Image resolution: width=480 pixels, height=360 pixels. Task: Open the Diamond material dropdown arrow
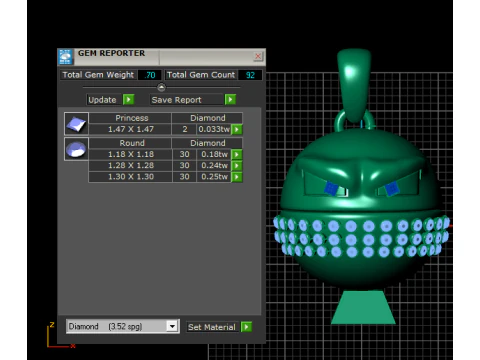point(172,326)
